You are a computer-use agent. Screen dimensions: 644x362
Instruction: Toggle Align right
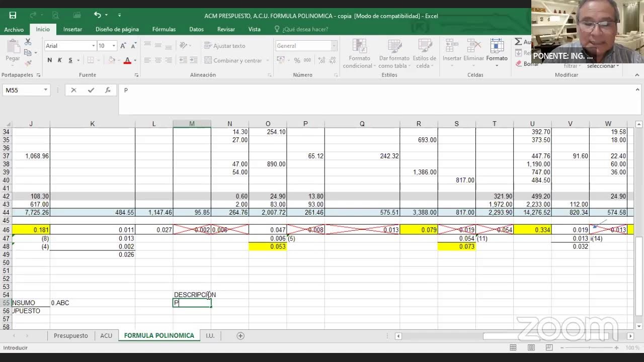coord(169,60)
